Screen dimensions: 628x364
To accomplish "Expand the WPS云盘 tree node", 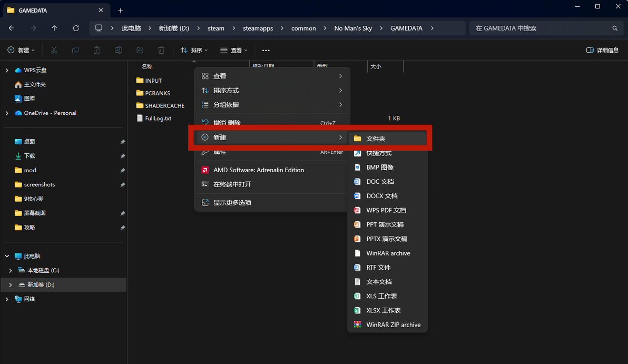I will pyautogui.click(x=7, y=70).
